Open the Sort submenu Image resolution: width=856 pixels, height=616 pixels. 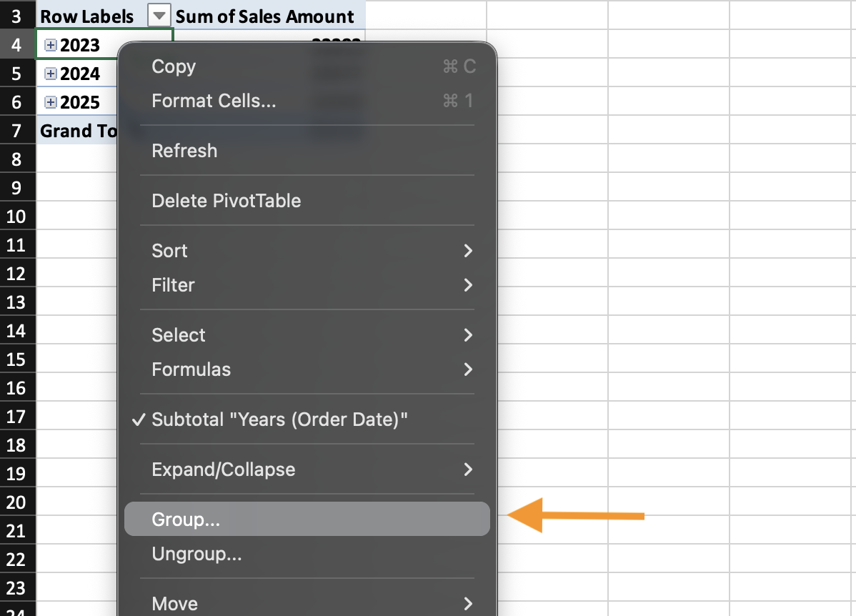click(169, 251)
